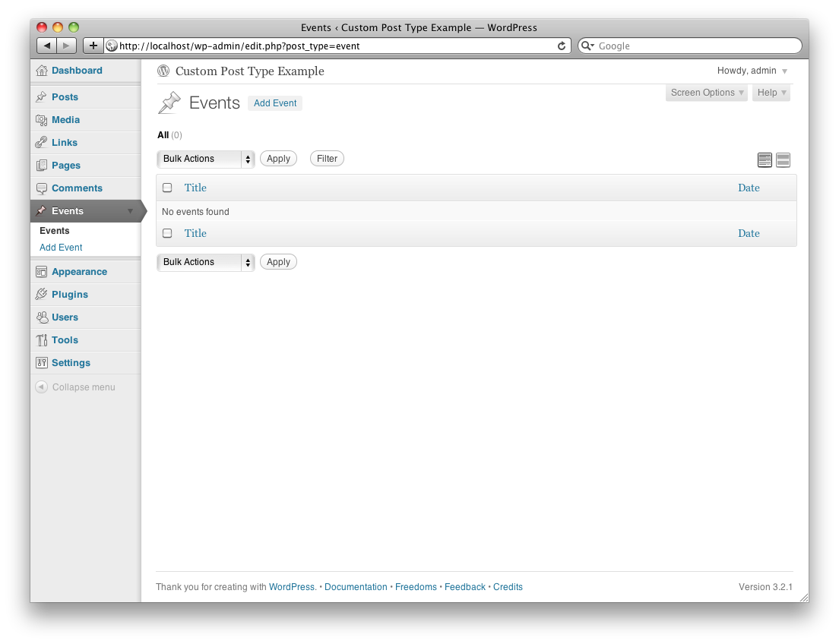Open the Credits footer link

tap(508, 587)
